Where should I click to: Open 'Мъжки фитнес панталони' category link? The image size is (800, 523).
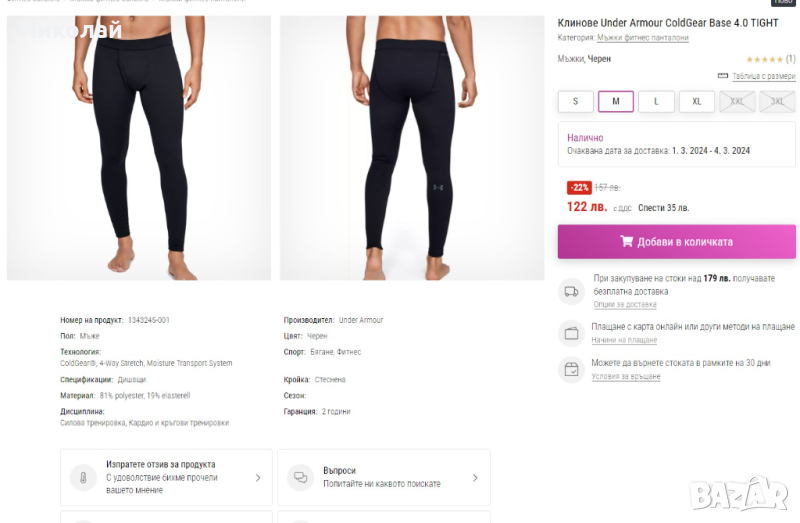[642, 38]
